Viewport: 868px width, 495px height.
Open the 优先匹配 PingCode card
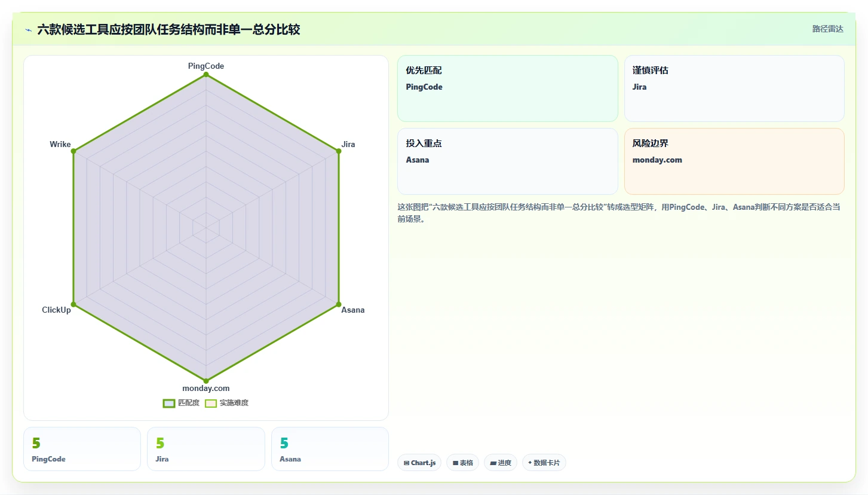coord(508,88)
